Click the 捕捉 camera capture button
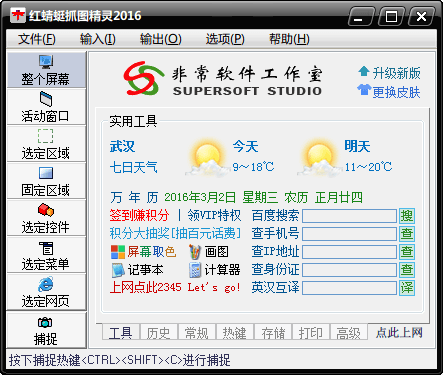This screenshot has width=443, height=375. tap(46, 331)
